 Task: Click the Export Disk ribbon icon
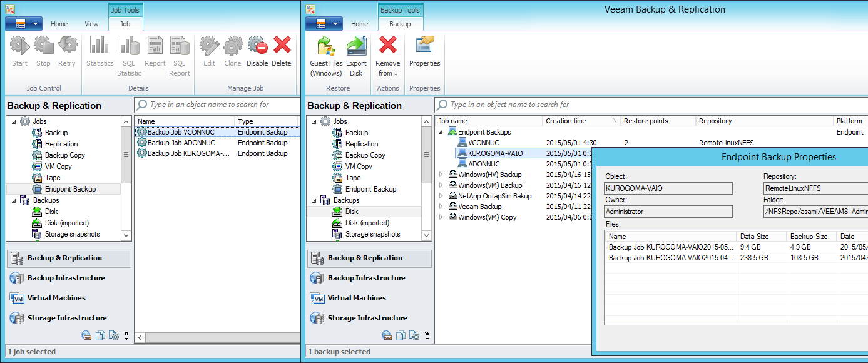click(x=356, y=56)
